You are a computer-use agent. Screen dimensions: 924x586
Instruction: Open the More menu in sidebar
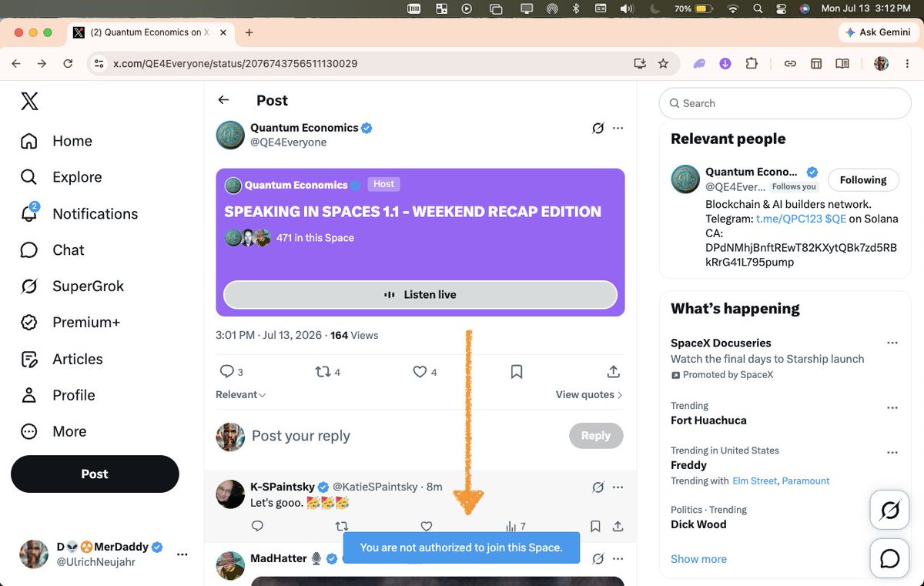click(52, 431)
